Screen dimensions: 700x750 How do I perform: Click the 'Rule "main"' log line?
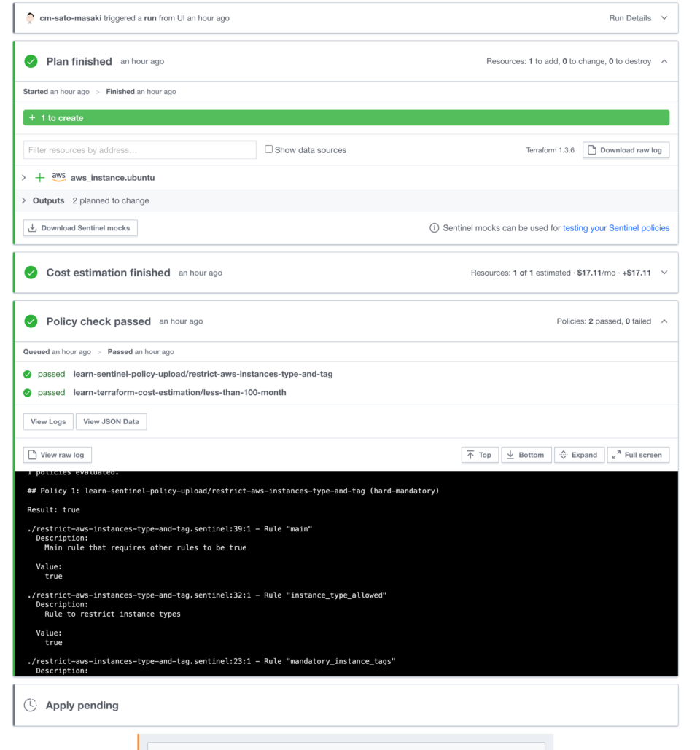[169, 528]
